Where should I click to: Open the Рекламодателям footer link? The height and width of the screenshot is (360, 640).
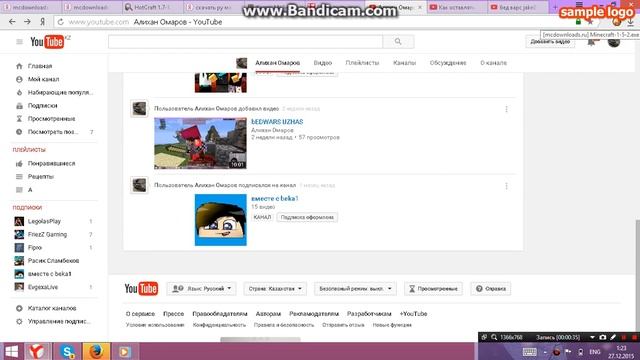(314, 313)
